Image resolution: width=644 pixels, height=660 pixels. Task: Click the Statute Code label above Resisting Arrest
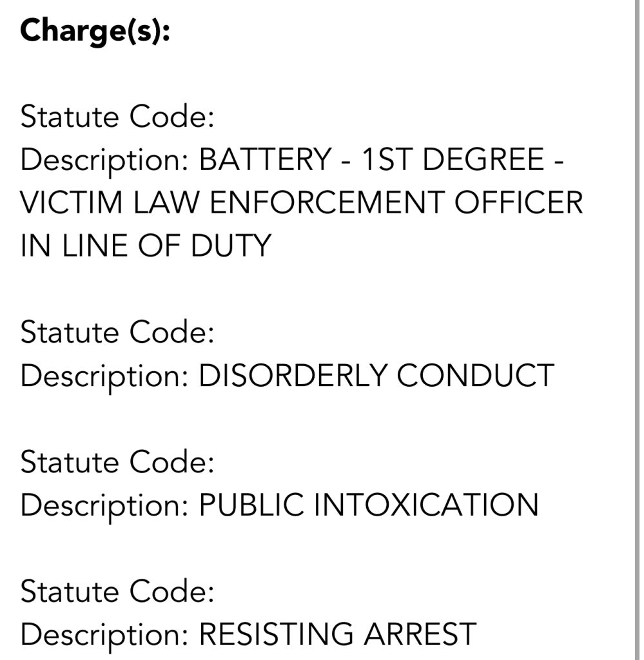(x=117, y=592)
